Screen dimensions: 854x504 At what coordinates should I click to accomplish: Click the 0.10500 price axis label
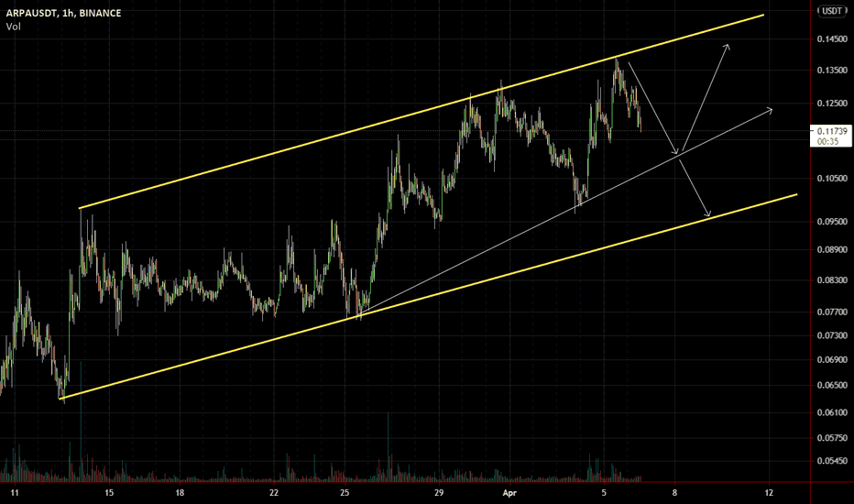click(832, 178)
